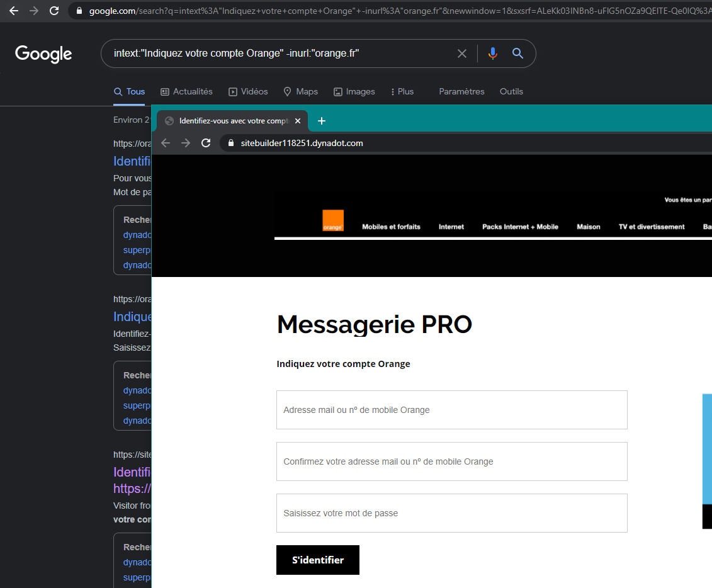Open the Paramètres search settings
The height and width of the screenshot is (588, 712).
coord(461,91)
